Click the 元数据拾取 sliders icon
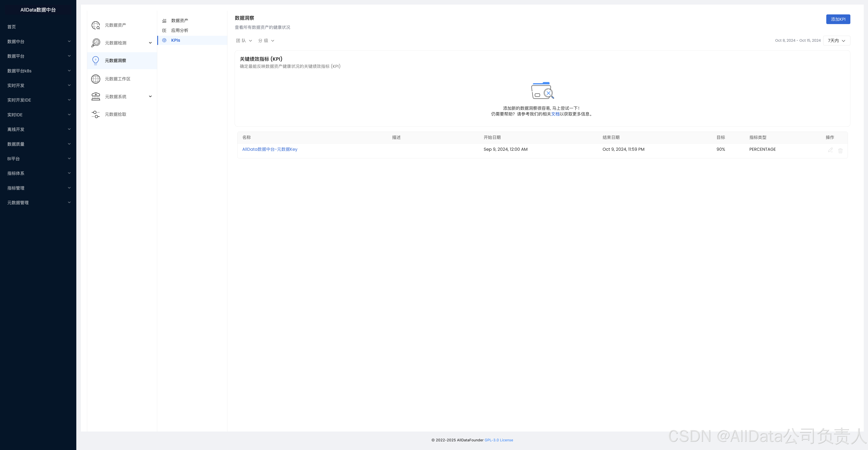Viewport: 868px width, 450px height. point(96,114)
